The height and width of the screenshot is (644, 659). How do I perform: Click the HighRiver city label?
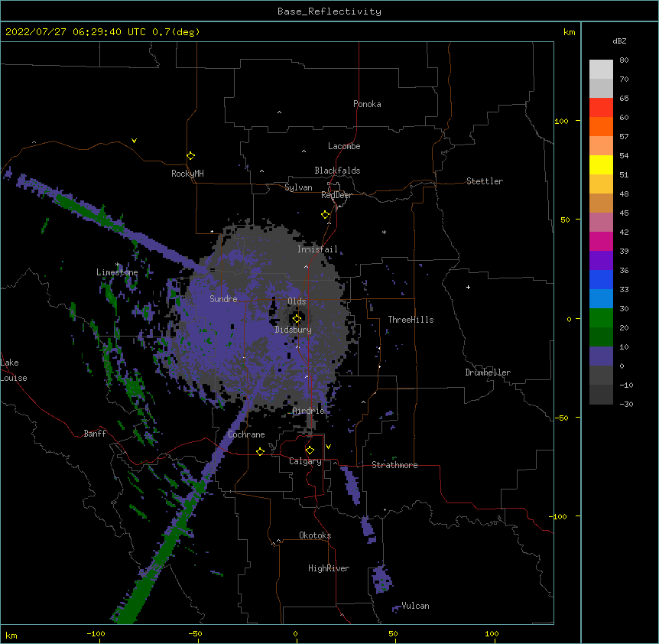(329, 568)
